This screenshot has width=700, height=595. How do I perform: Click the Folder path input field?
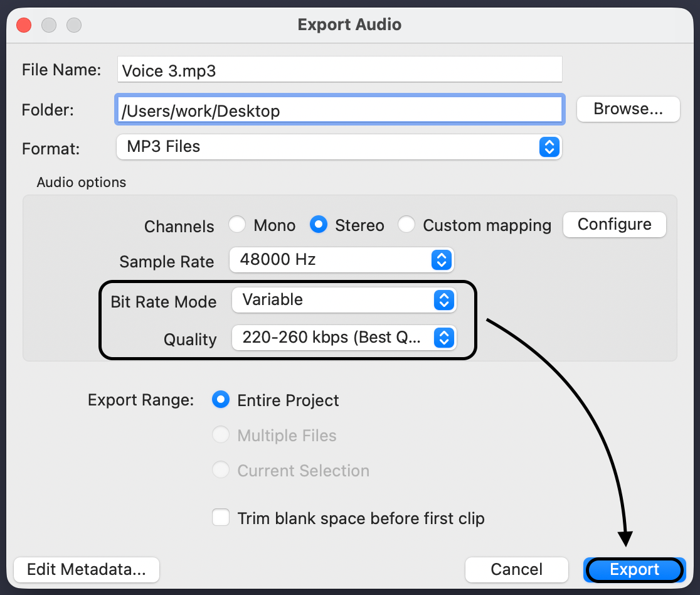[x=339, y=110]
